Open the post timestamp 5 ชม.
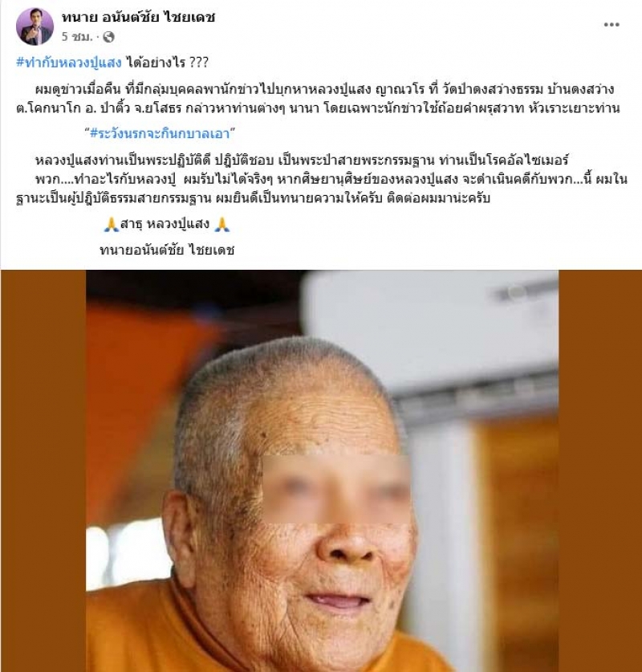 (77, 37)
